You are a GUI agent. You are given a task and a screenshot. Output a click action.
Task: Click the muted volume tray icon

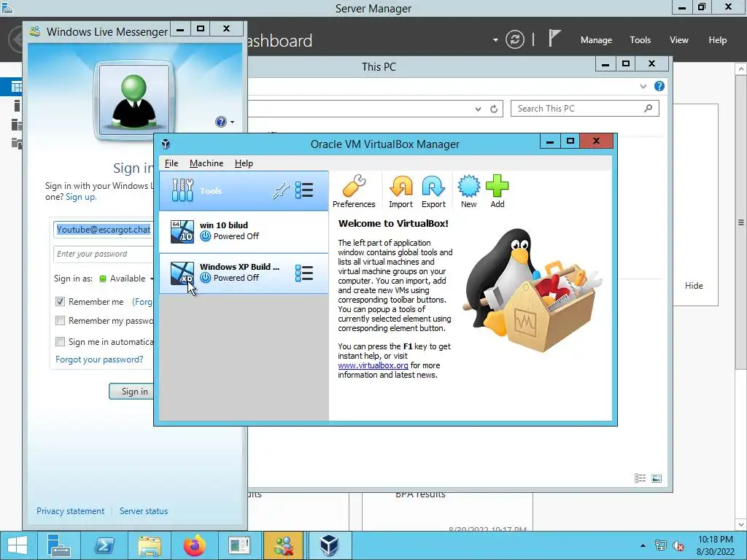(678, 545)
